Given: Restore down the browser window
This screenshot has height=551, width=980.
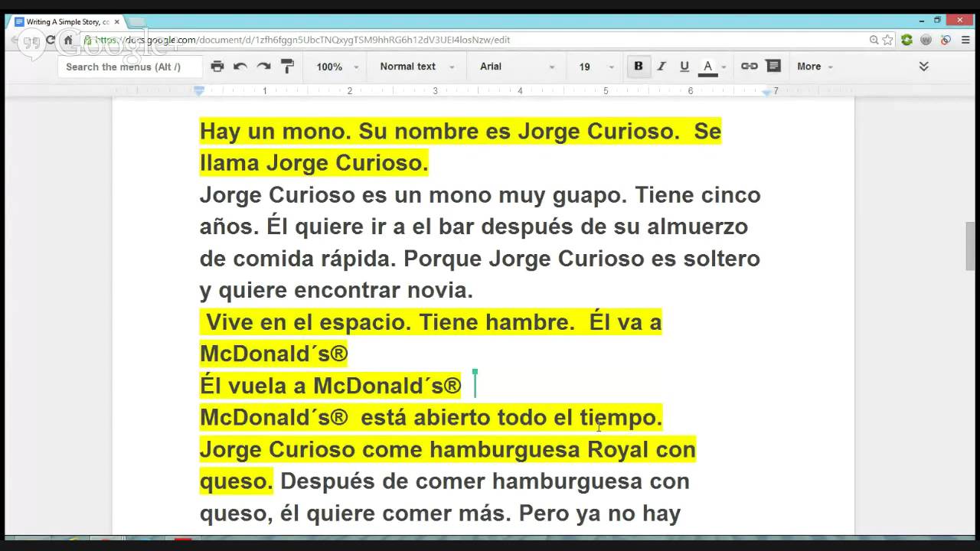Looking at the screenshot, I should (937, 21).
